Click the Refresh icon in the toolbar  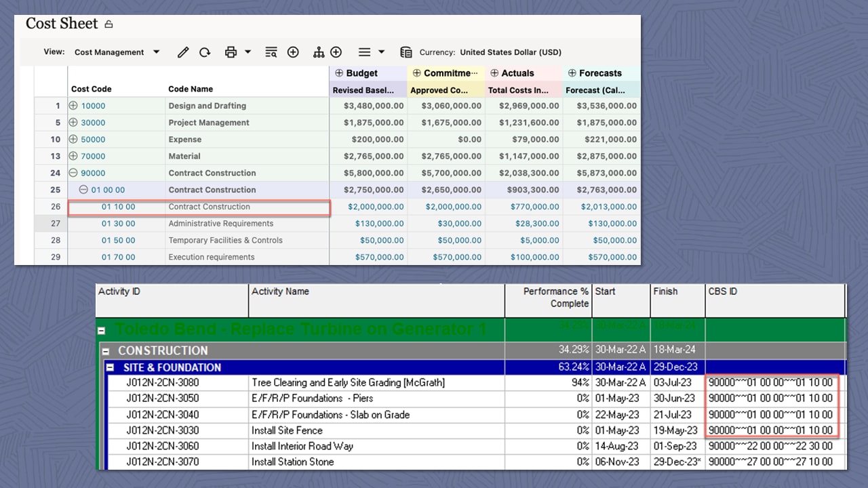coord(205,52)
